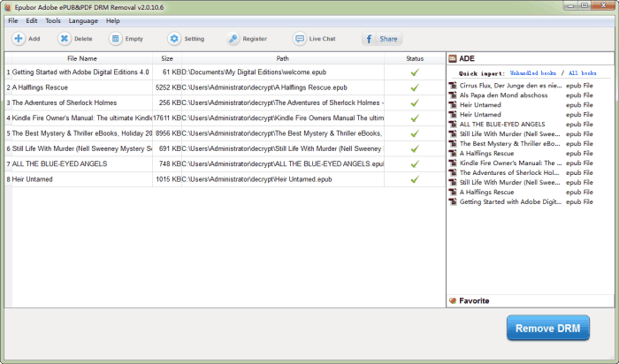Click the Unhandled books quick import link

tap(533, 73)
